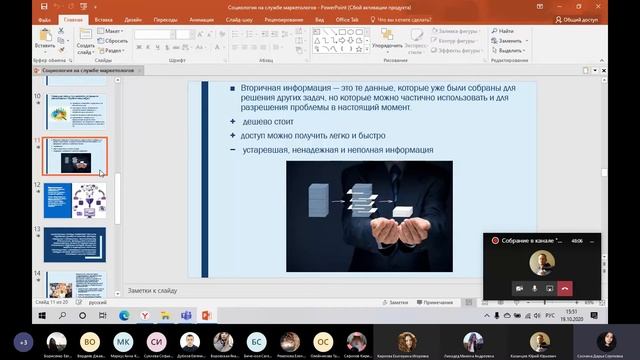
Task: Open the Файл tab
Action: [44, 20]
